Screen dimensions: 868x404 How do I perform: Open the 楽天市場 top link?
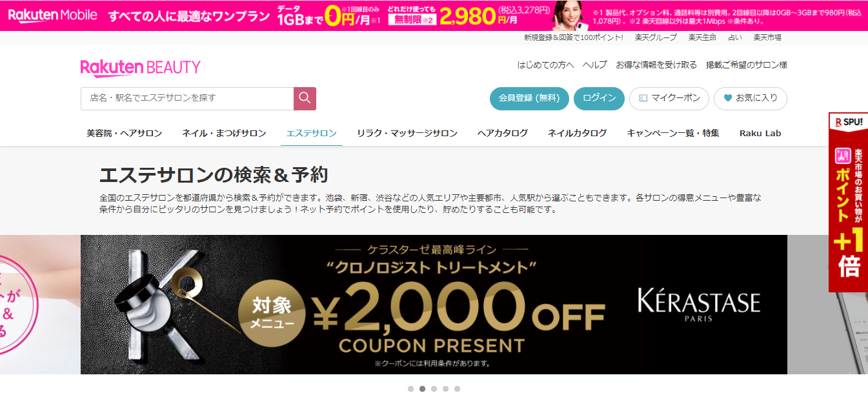coord(767,37)
